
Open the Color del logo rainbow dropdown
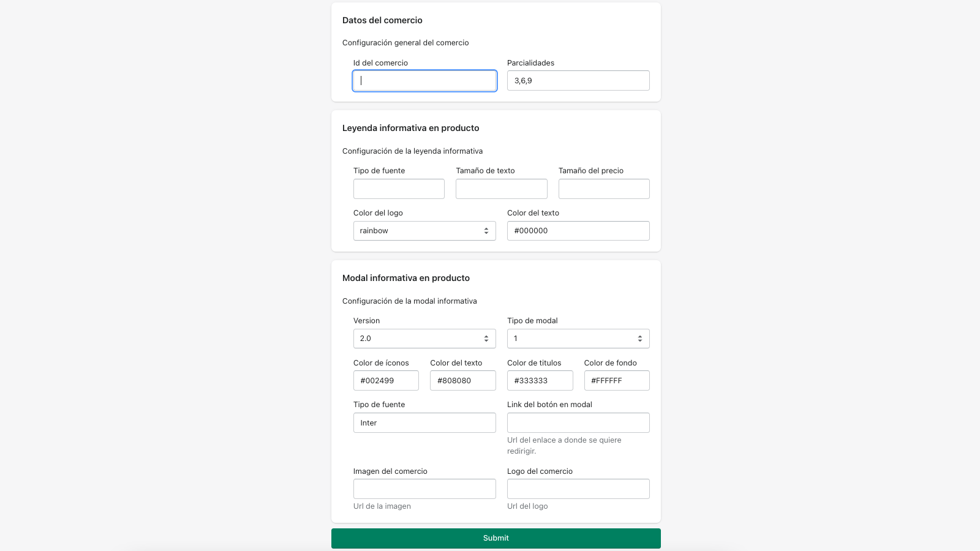tap(424, 231)
